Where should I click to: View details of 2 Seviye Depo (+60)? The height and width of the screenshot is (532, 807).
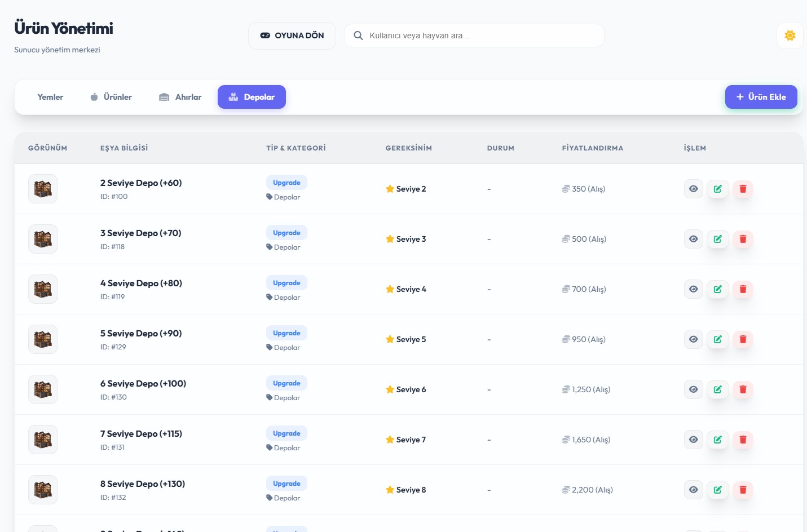coord(694,189)
